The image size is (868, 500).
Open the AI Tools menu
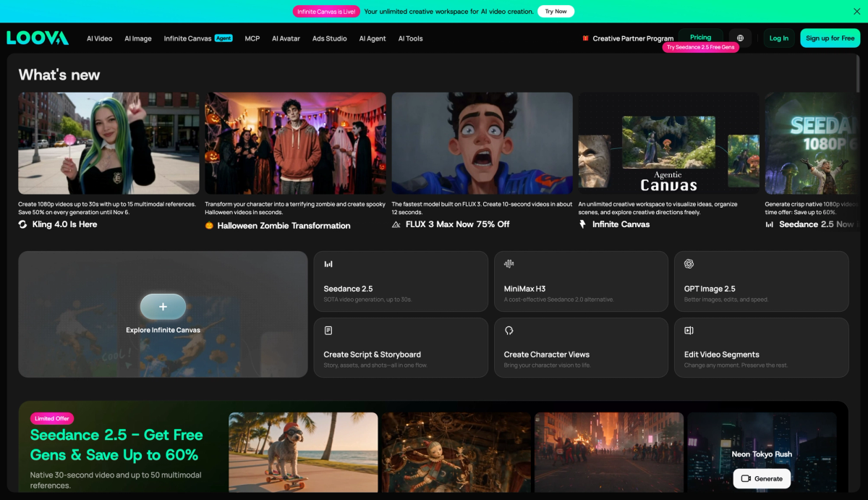(410, 38)
